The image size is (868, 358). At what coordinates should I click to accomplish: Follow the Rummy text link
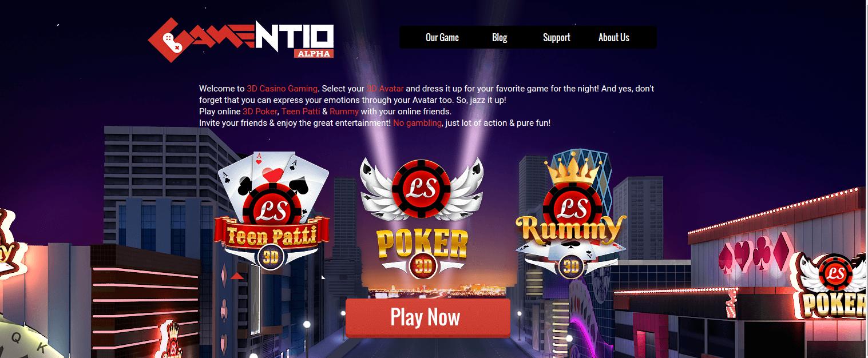[x=344, y=112]
